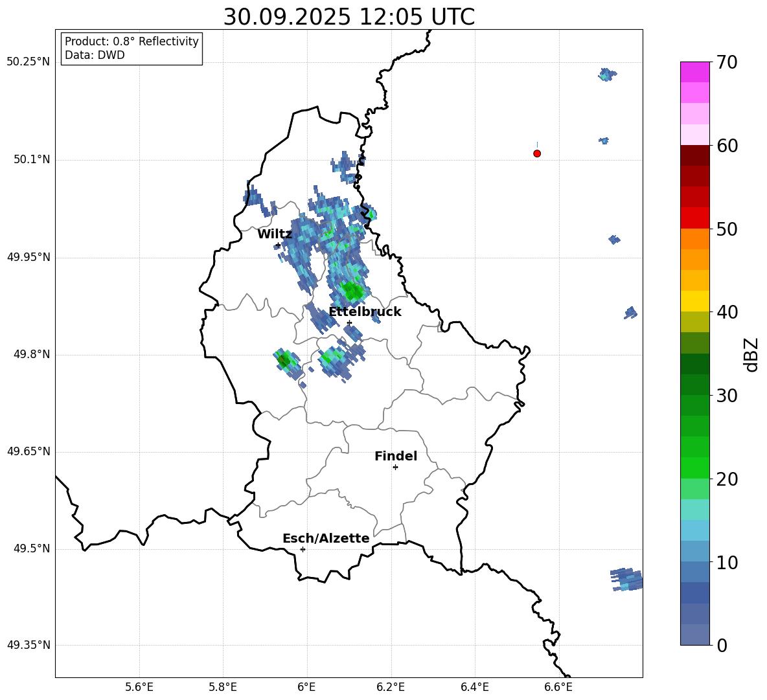Click the radar echo cluster southeast of 6.6°E
This screenshot has height=700, width=767.
626,580
